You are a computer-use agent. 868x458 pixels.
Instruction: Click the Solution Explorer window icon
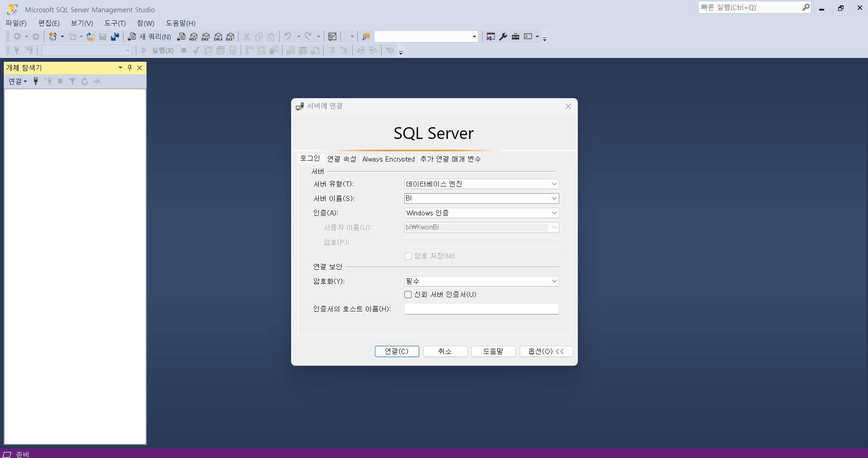tap(490, 37)
